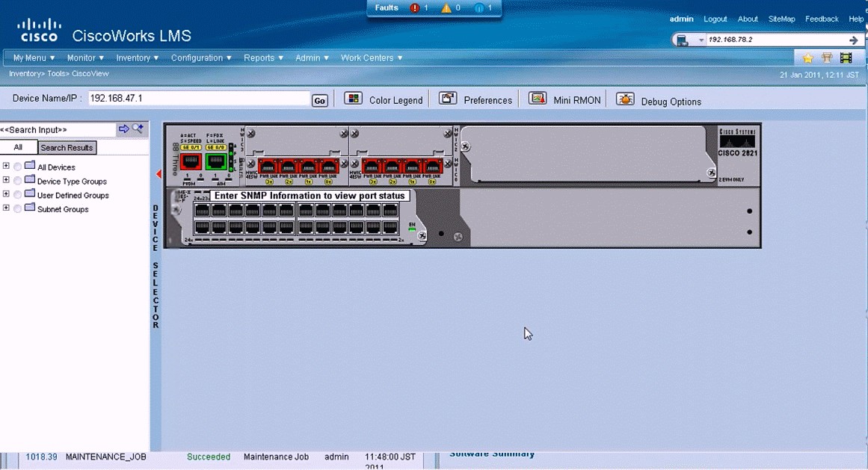Click the Subnet Groups folder icon
The width and height of the screenshot is (868, 470).
[30, 208]
